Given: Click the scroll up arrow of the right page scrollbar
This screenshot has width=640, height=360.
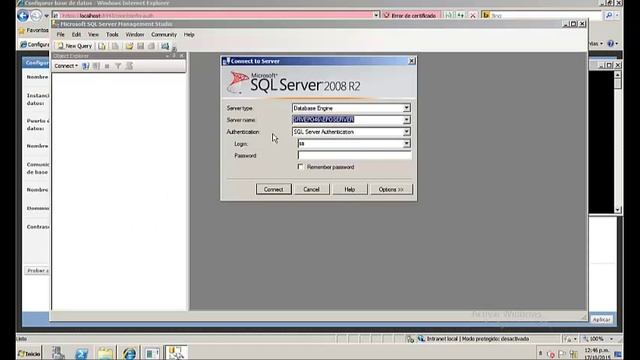Looking at the screenshot, I should [x=618, y=75].
